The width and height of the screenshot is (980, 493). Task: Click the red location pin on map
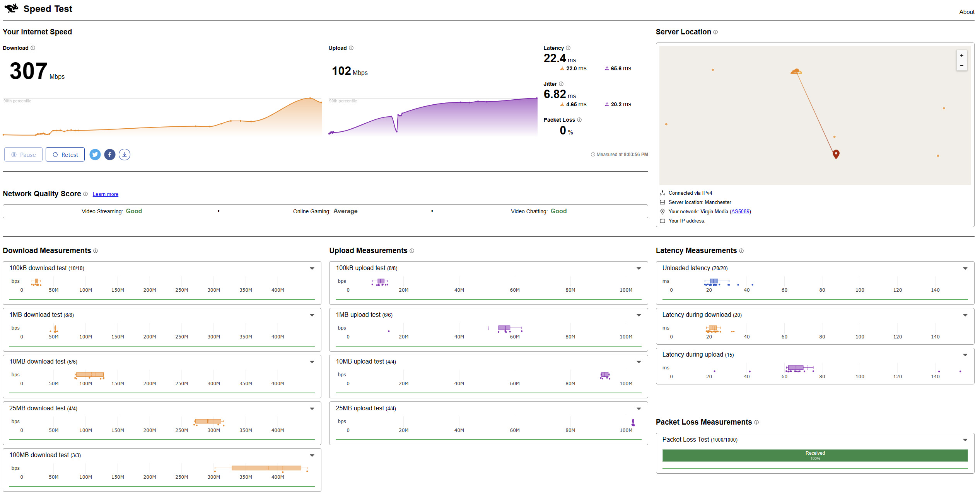coord(836,154)
